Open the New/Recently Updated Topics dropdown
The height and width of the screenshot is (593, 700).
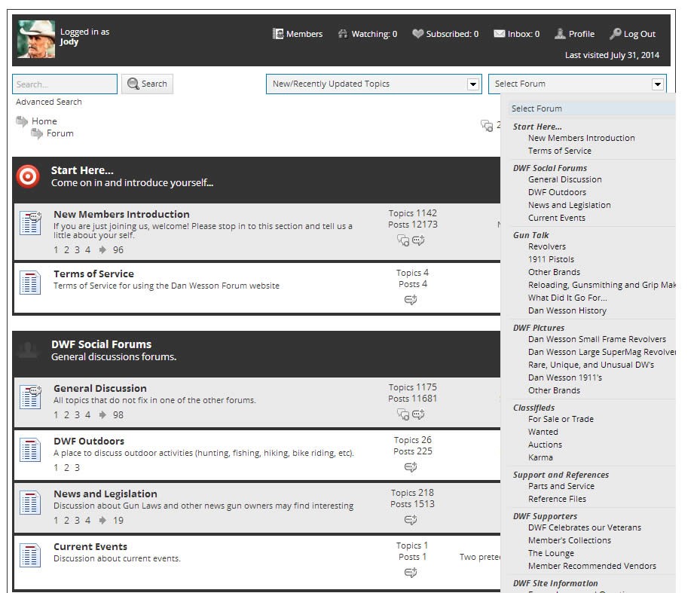(374, 84)
